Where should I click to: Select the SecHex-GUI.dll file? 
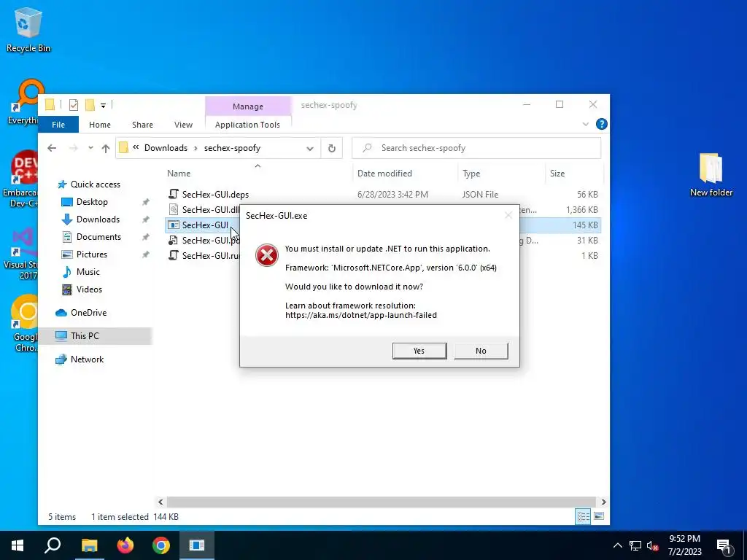click(x=203, y=209)
